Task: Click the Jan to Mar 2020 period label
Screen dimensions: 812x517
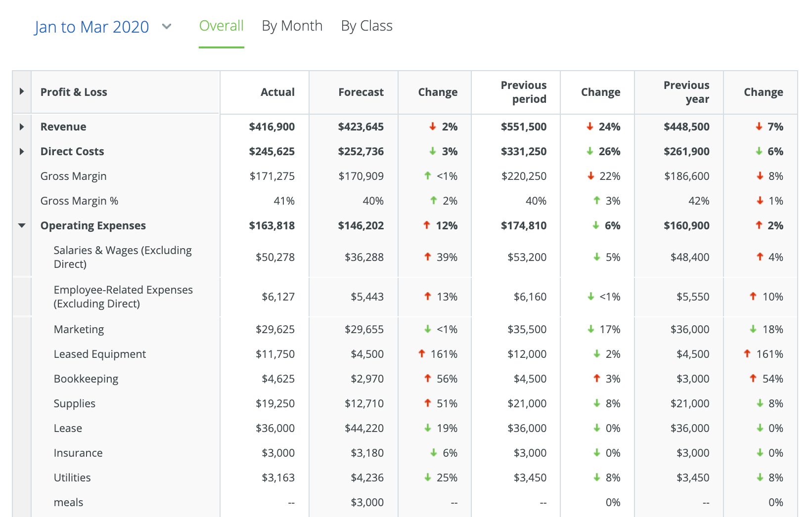Action: click(x=91, y=27)
